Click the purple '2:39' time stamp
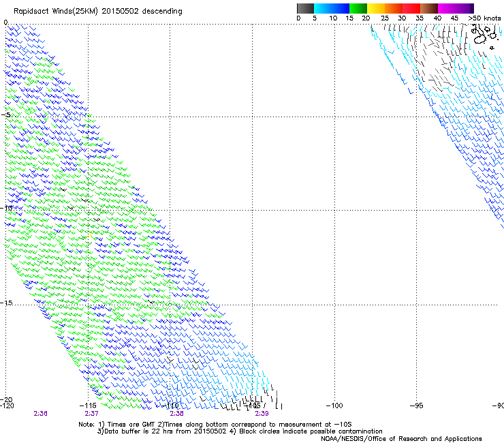This screenshot has width=504, height=443. tap(262, 414)
